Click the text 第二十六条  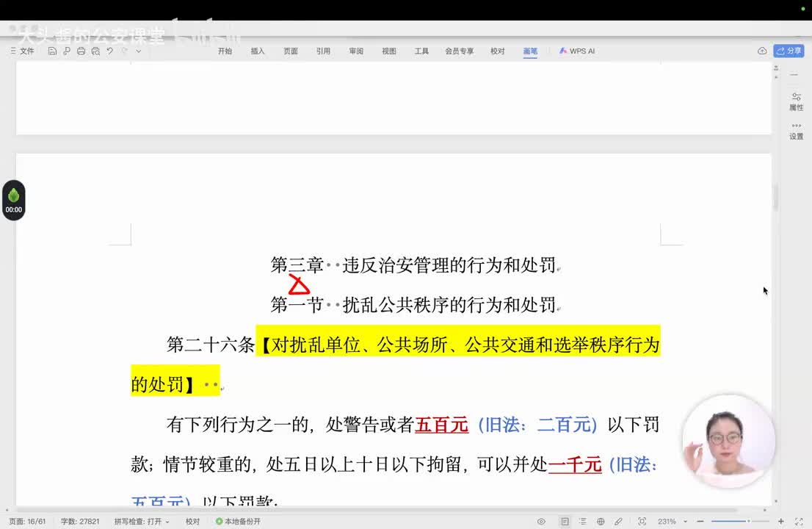coord(210,345)
